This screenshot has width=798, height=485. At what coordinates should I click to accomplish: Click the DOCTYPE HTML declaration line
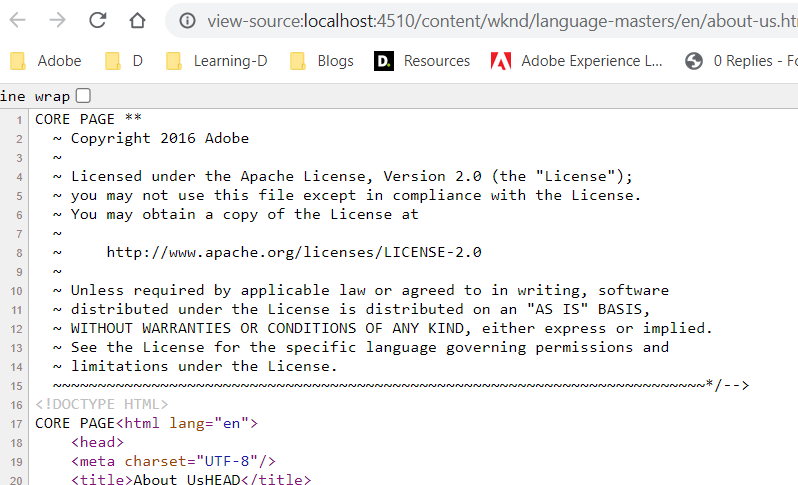102,404
